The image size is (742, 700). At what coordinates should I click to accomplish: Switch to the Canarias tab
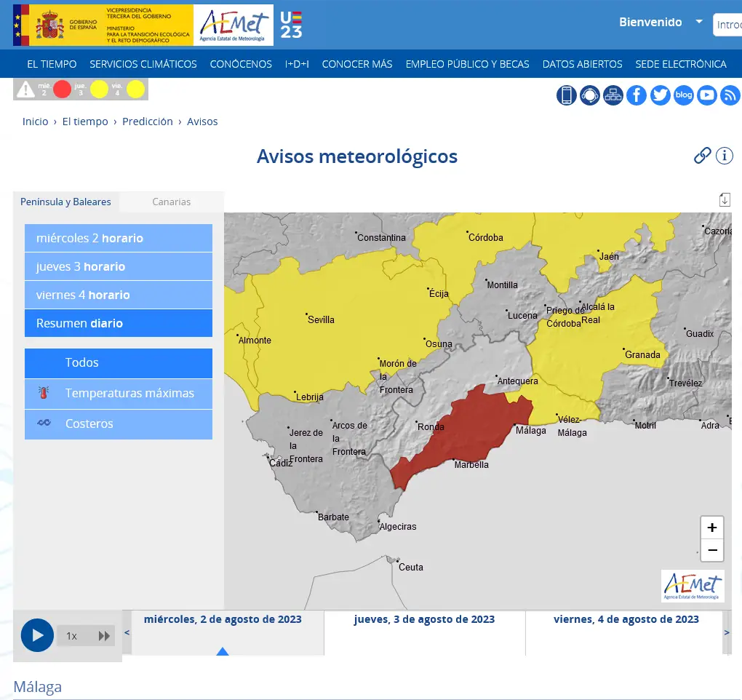[x=172, y=202]
